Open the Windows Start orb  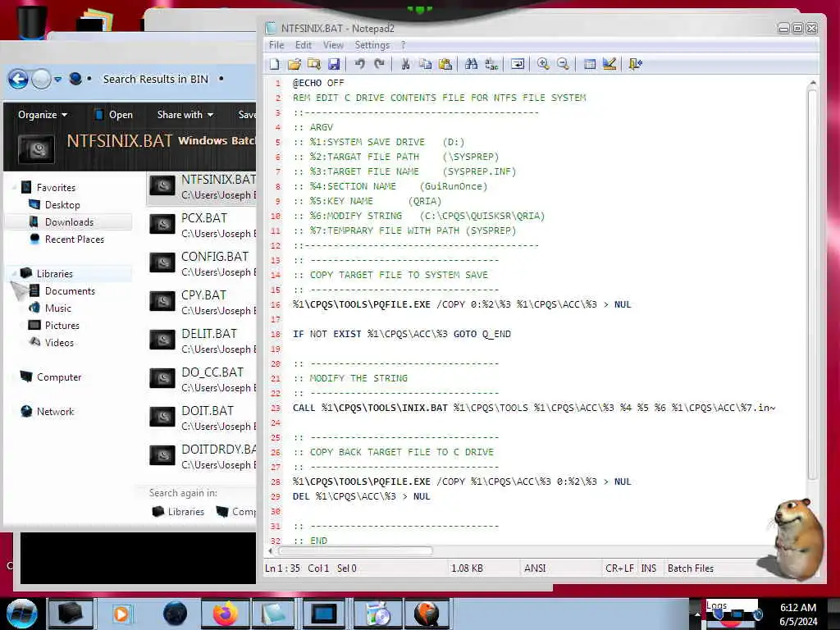point(21,614)
